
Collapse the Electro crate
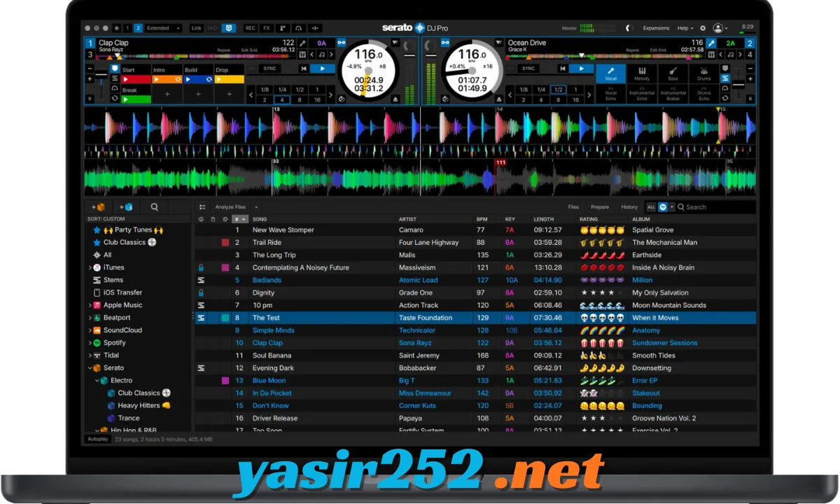click(97, 381)
